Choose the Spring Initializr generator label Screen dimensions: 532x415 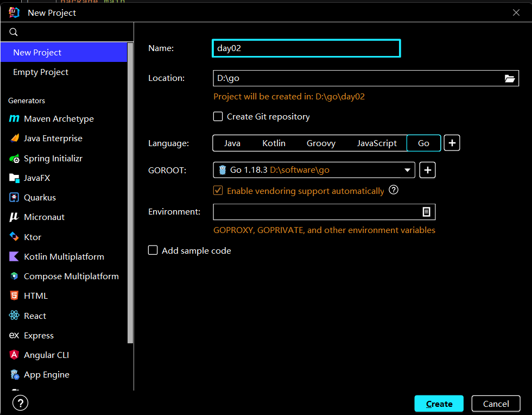tap(53, 159)
